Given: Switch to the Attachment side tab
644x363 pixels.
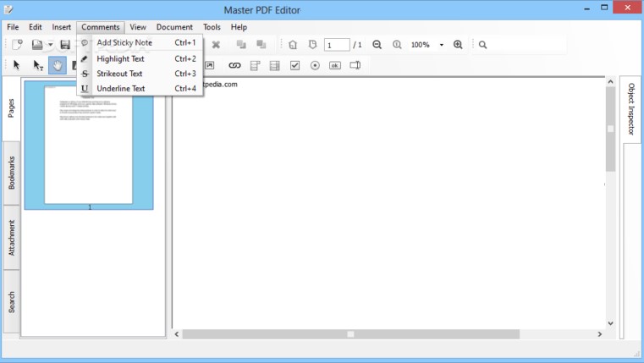Looking at the screenshot, I should point(12,237).
